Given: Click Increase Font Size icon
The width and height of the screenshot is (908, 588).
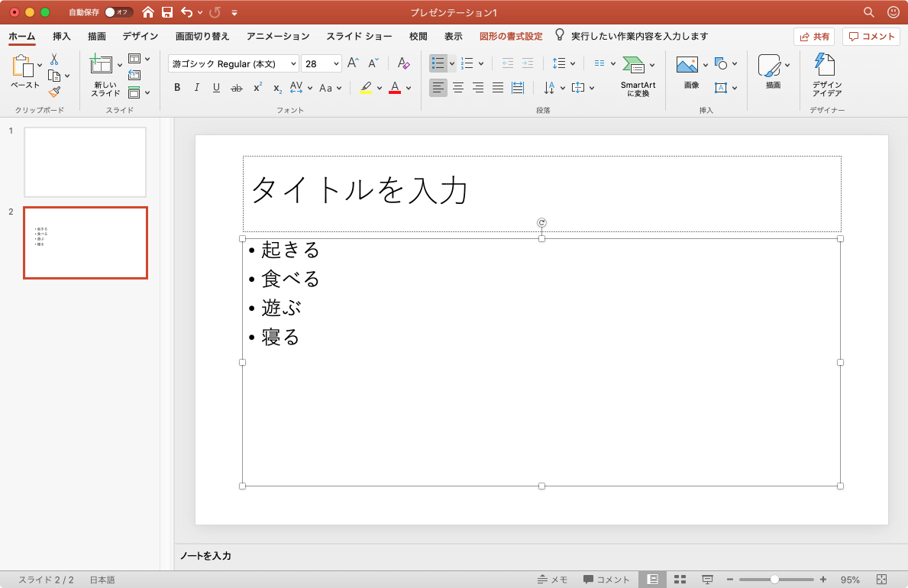Looking at the screenshot, I should point(353,63).
